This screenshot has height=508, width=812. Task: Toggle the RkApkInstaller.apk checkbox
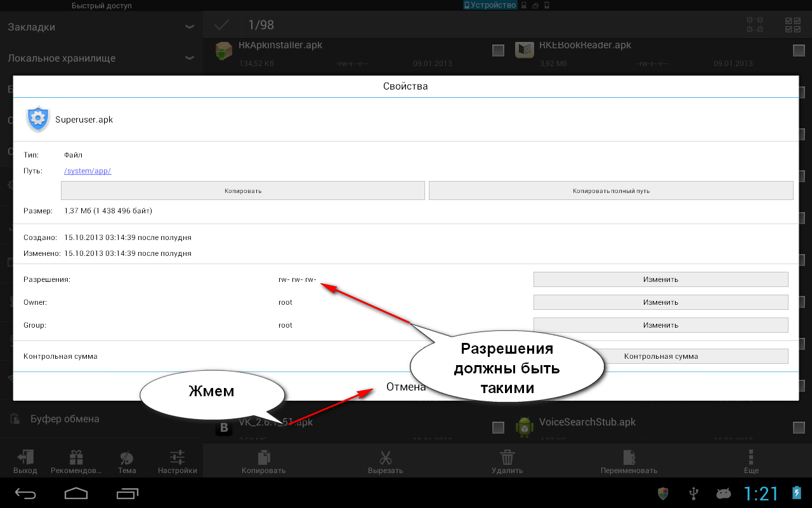(x=498, y=51)
